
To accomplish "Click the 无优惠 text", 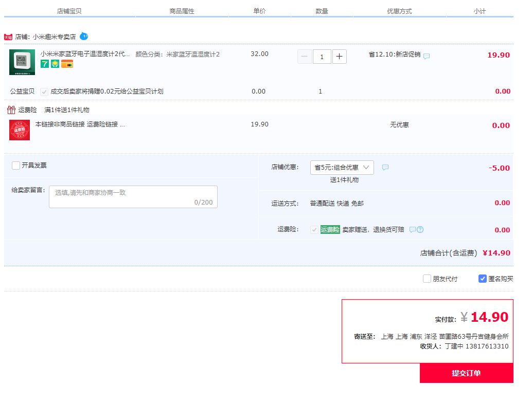I will [399, 125].
